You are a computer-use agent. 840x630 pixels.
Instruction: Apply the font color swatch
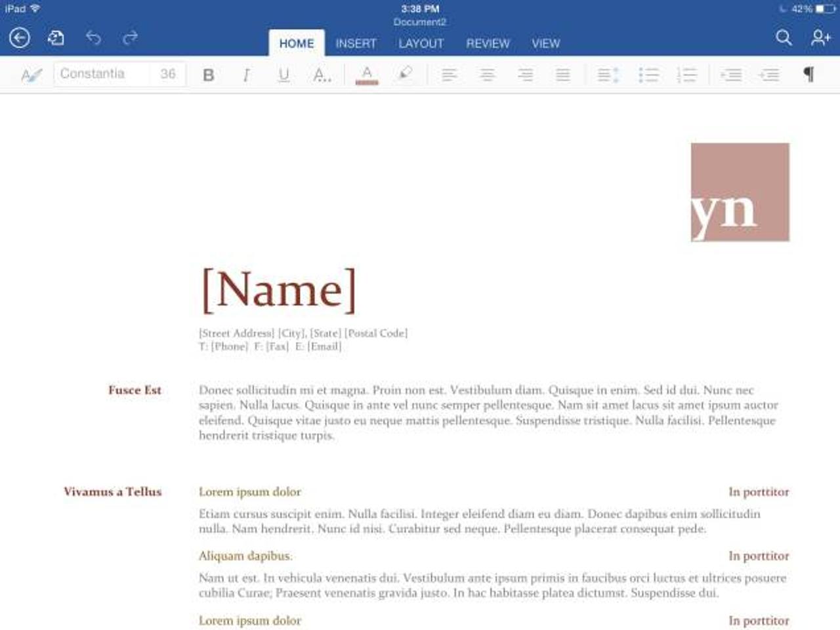pyautogui.click(x=367, y=75)
